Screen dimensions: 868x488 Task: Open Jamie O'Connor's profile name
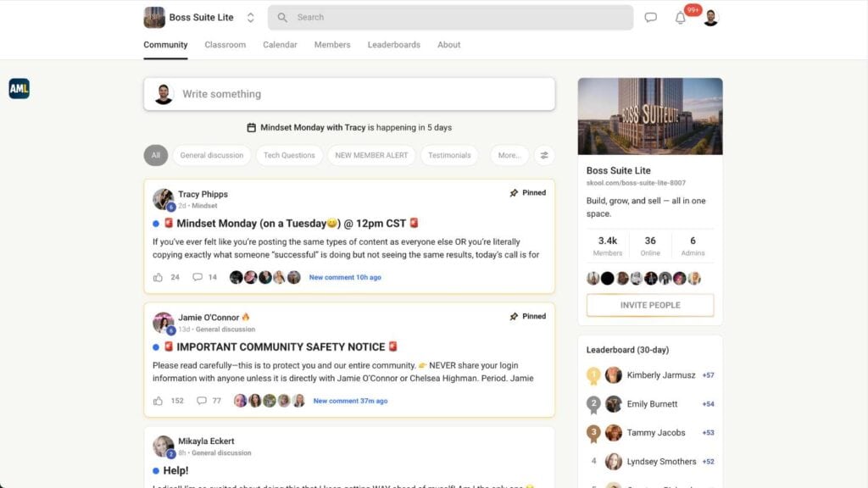209,318
